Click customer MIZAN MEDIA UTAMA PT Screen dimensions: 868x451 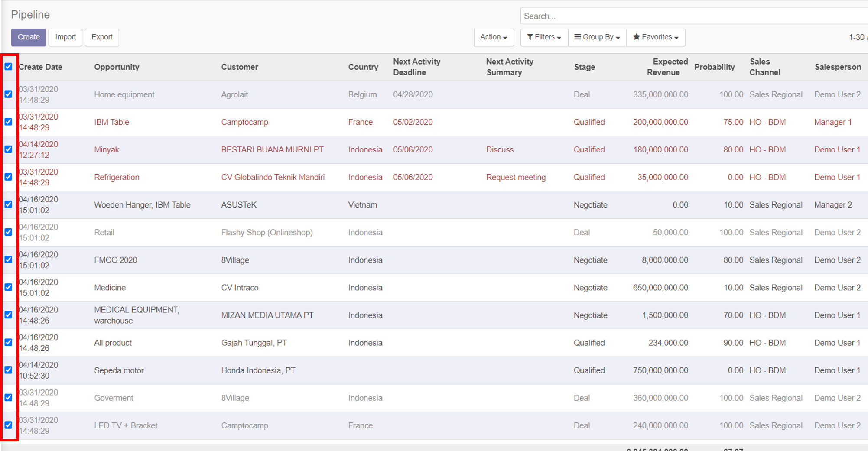coord(267,315)
